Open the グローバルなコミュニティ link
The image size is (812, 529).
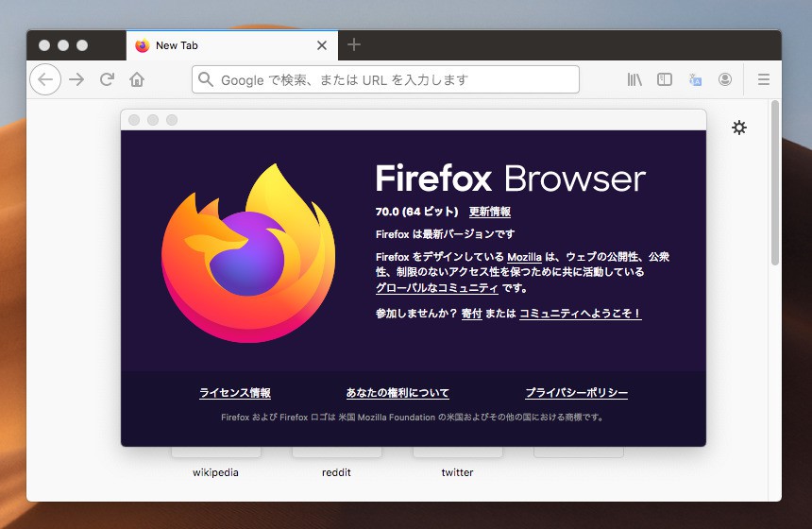[x=436, y=287]
